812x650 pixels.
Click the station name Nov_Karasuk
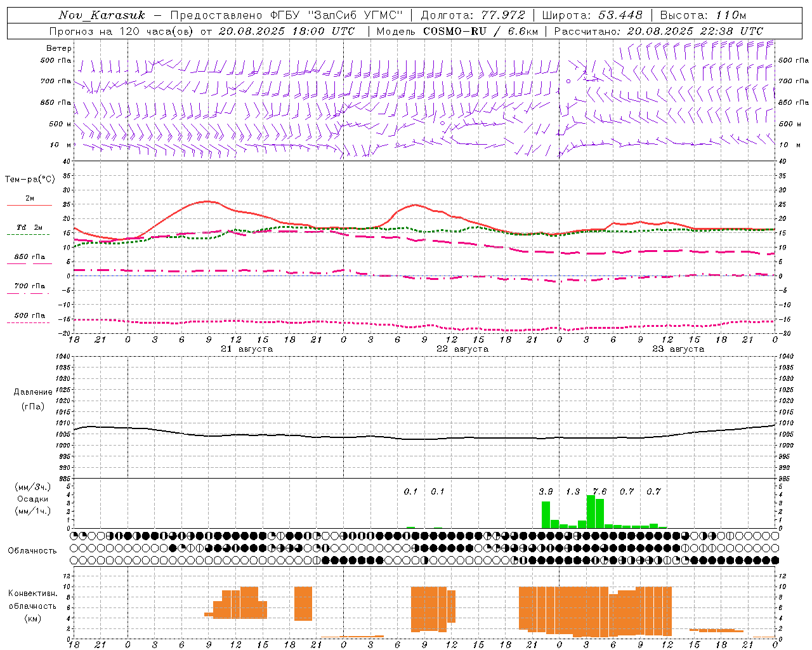point(102,15)
